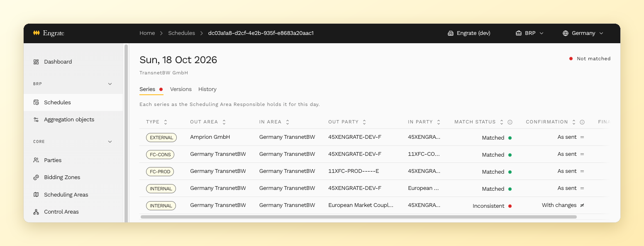Screen dimensions: 644x246
Task: Go to Home breadcrumb
Action: coord(147,33)
